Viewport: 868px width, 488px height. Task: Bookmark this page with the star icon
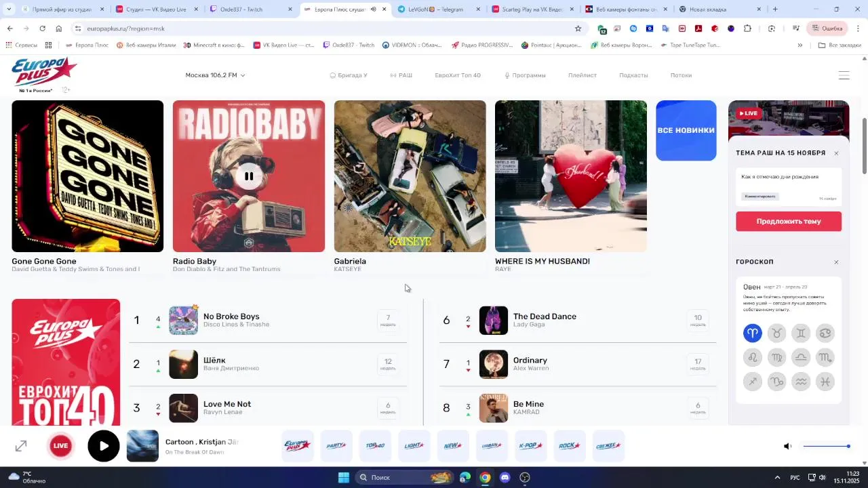coord(578,28)
